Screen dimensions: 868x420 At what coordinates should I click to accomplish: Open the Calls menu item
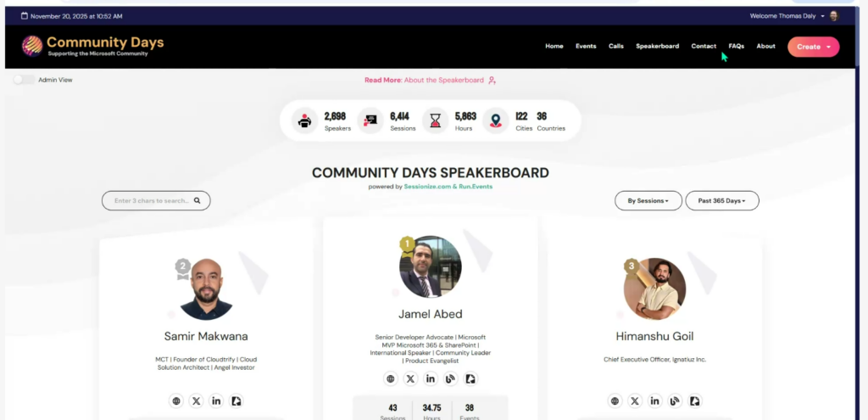tap(616, 47)
